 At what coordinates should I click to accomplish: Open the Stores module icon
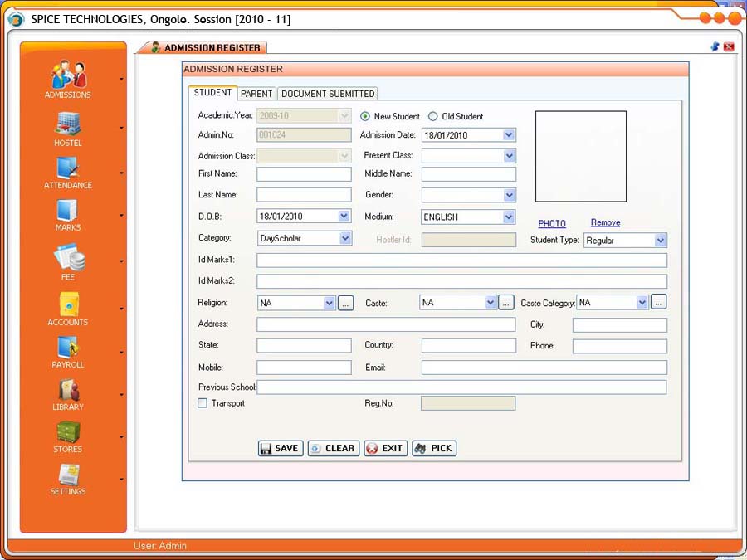coord(68,432)
